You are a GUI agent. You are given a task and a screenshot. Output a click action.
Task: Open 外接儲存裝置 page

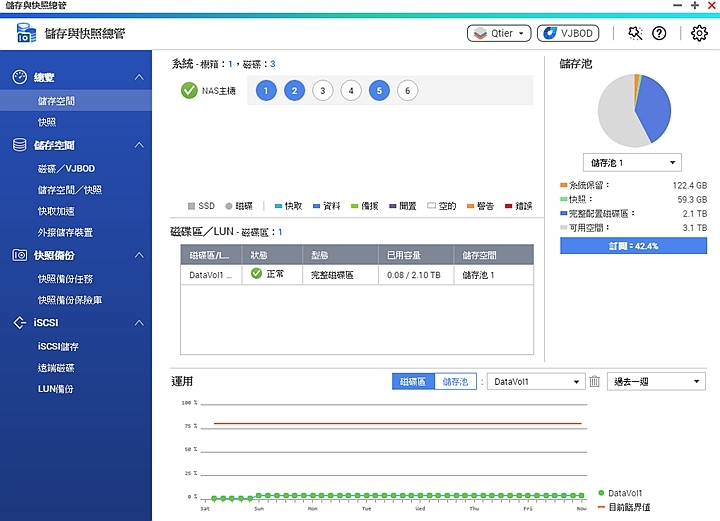tap(65, 232)
